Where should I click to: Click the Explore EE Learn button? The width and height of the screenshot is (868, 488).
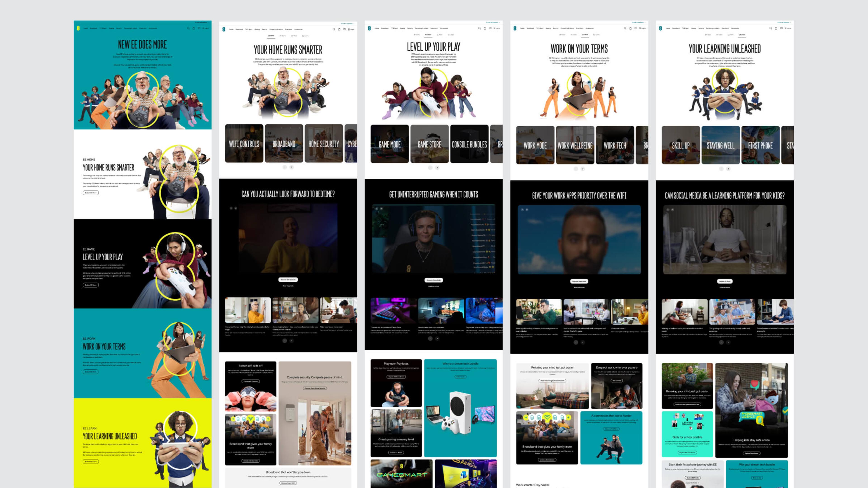(x=91, y=461)
